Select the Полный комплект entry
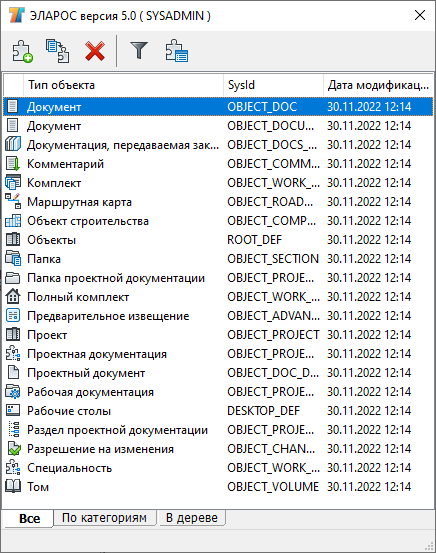The height and width of the screenshot is (553, 436). (218, 297)
